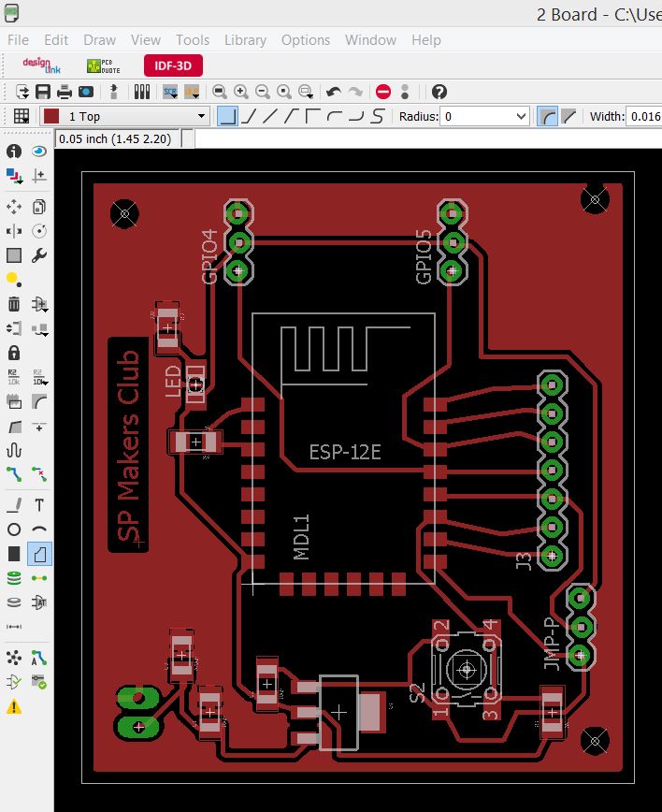Select the Polygon tool
The height and width of the screenshot is (812, 662).
tap(39, 554)
